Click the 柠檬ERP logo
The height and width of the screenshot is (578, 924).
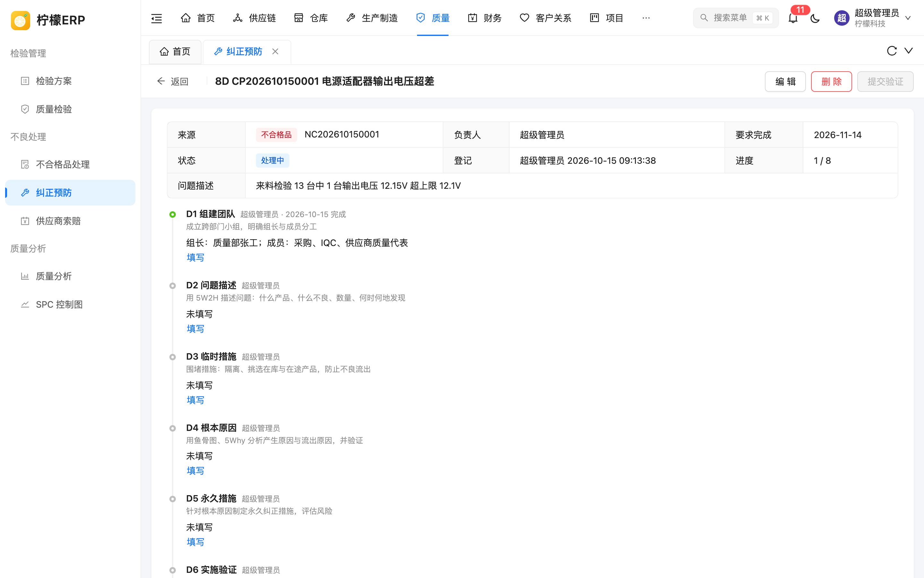48,20
